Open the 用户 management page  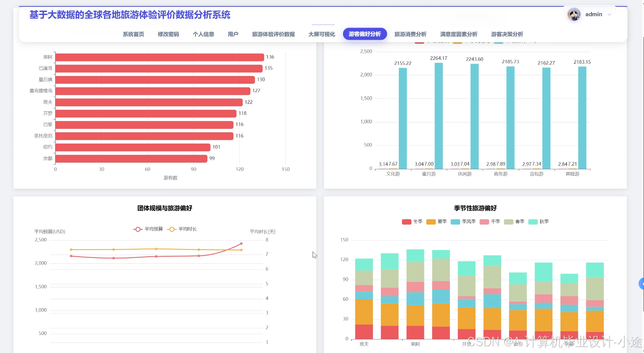pos(233,34)
